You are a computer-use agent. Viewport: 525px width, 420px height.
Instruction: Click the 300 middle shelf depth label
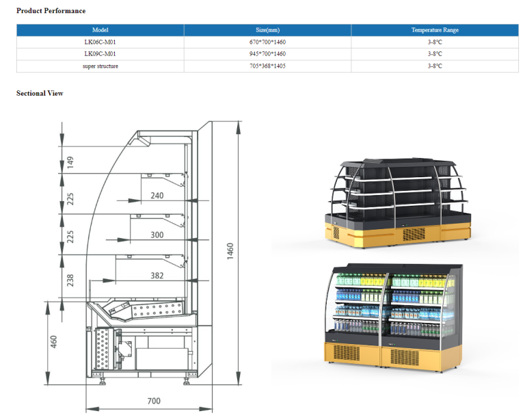157,235
